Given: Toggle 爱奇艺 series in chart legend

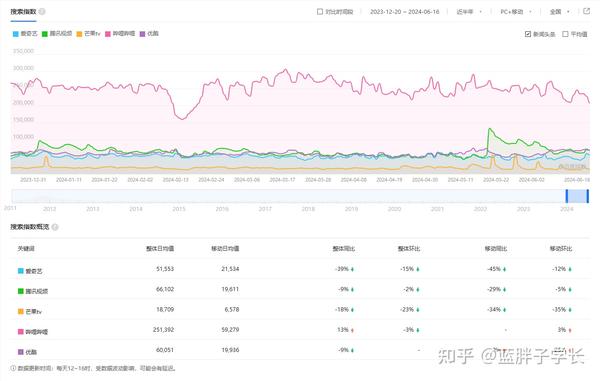Looking at the screenshot, I should (x=25, y=34).
